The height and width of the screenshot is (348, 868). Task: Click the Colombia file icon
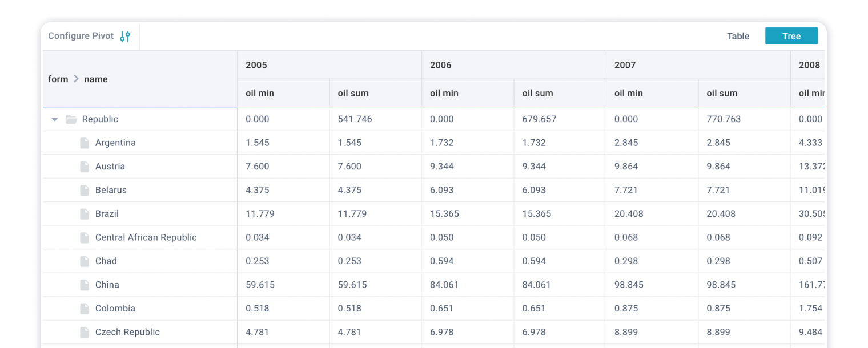(85, 309)
